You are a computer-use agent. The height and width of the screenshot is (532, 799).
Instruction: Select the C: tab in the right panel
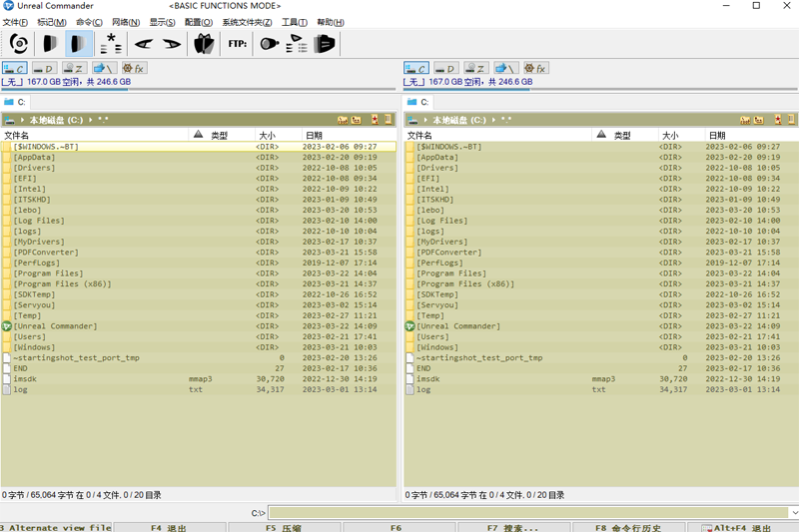(x=418, y=102)
